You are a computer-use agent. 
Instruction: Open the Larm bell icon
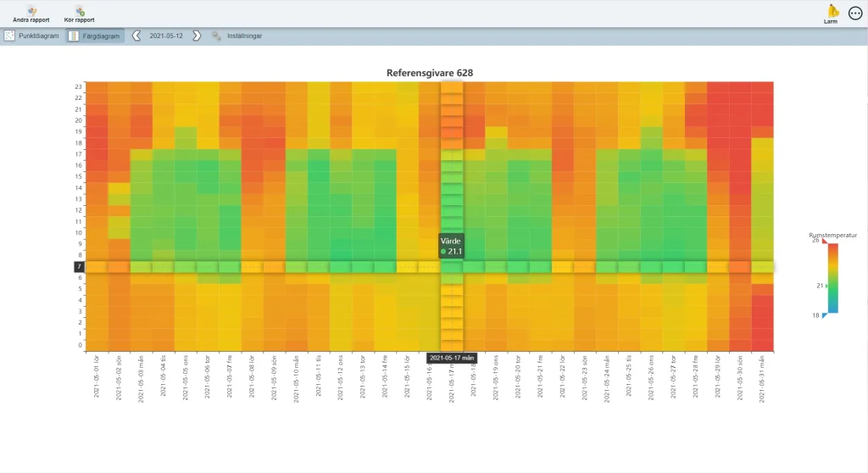pos(832,11)
